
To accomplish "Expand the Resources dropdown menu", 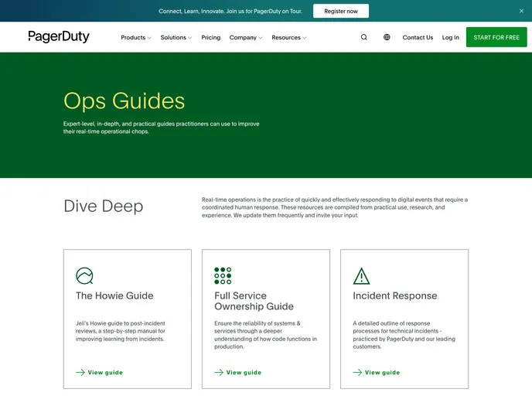I will tap(288, 37).
